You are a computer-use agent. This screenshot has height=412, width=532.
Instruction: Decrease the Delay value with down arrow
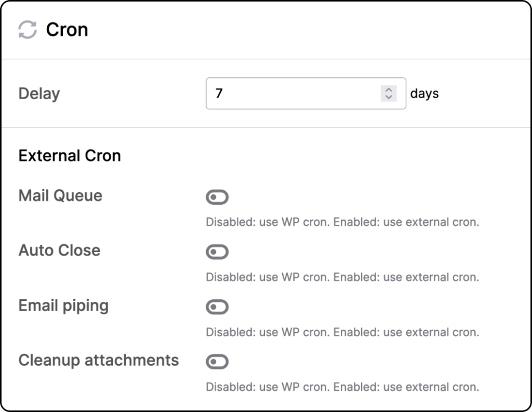pos(389,97)
